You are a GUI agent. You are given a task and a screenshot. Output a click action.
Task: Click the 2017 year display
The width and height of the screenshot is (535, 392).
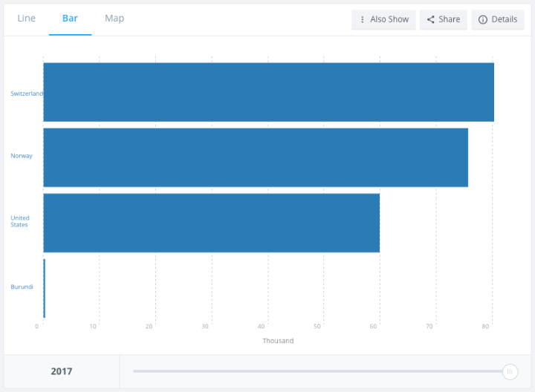tap(62, 371)
